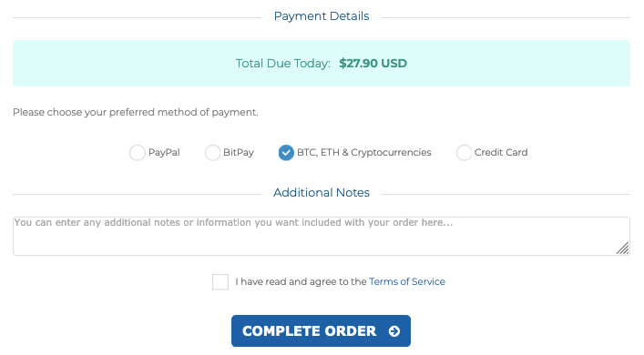Click the COMPLETE ORDER button text
Viewport: 644px width, 355px height.
click(310, 331)
